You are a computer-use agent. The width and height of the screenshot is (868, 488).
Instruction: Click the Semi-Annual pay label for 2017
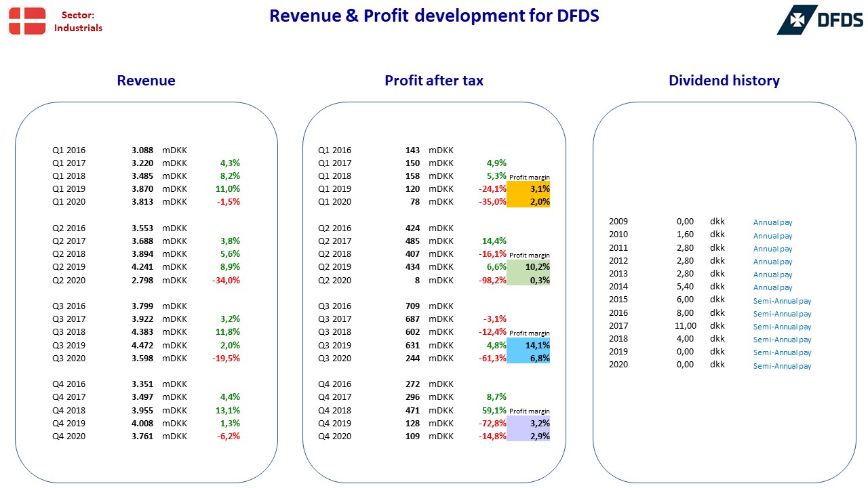click(783, 327)
